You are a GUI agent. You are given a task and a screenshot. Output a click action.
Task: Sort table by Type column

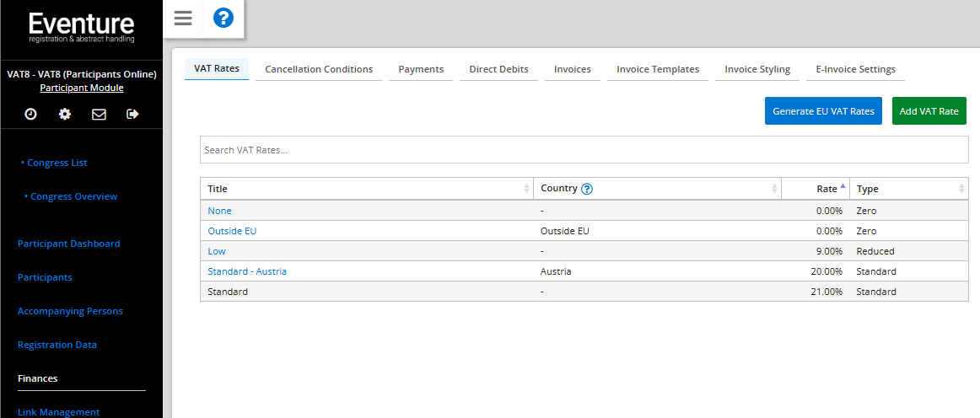[x=907, y=189]
